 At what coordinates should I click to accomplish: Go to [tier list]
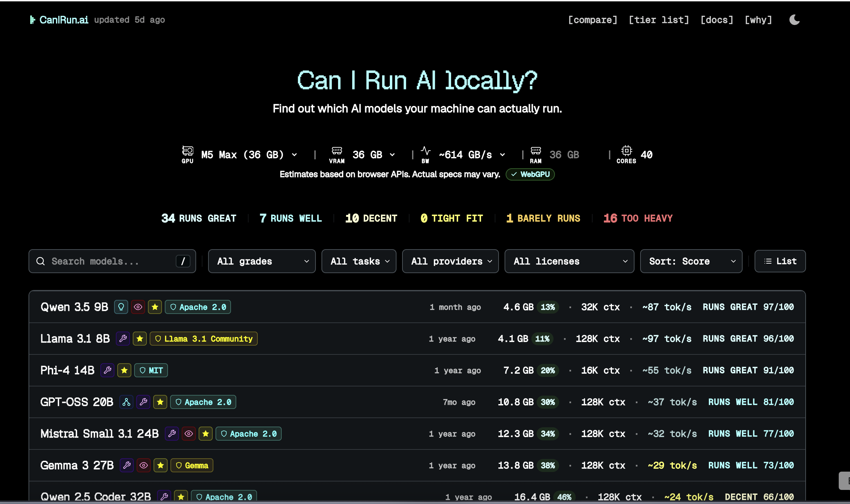658,20
